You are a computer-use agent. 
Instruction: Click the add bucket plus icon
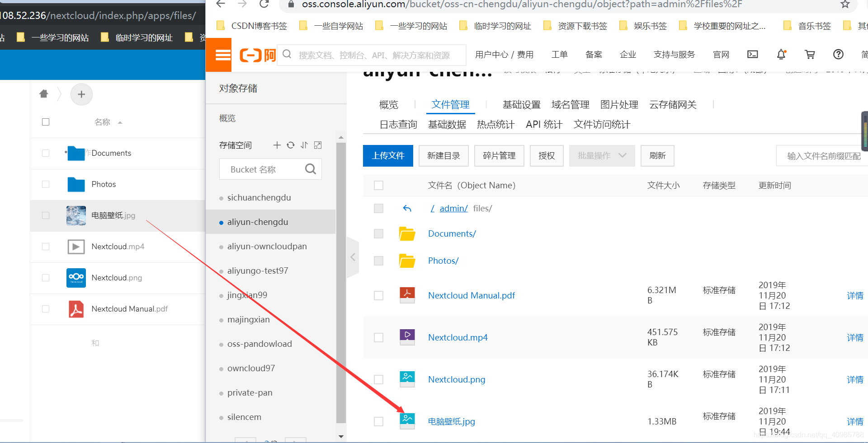277,145
